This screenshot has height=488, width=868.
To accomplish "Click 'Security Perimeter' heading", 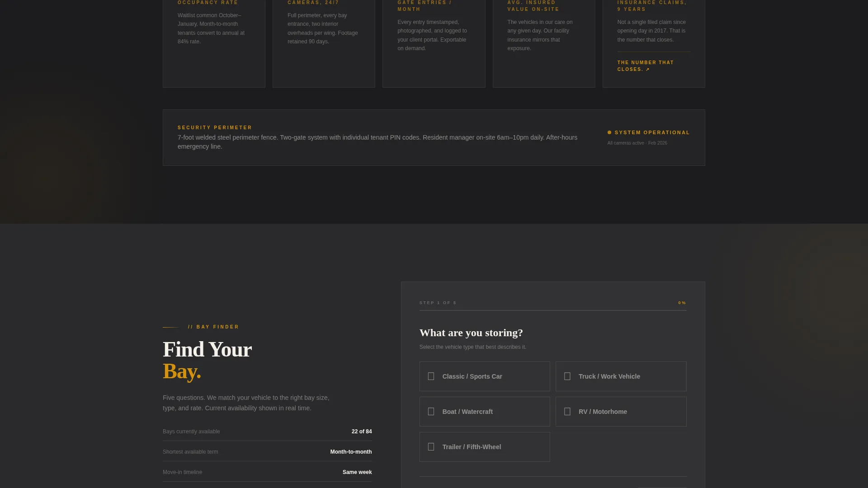I will pyautogui.click(x=215, y=128).
